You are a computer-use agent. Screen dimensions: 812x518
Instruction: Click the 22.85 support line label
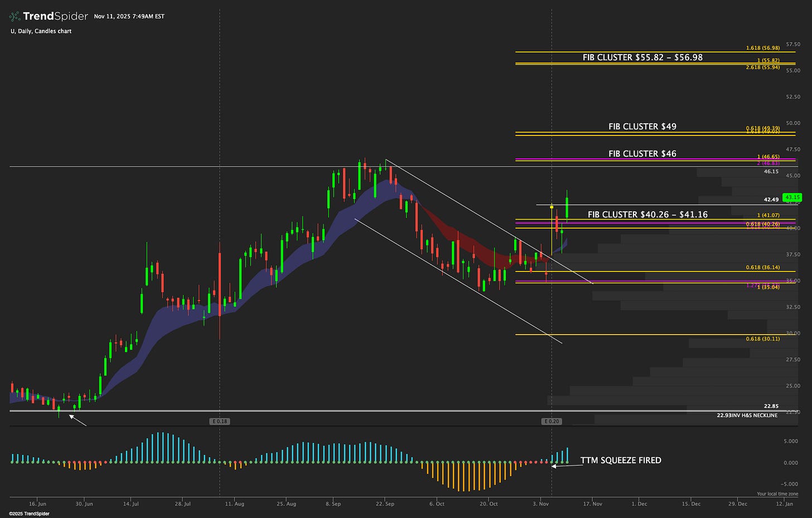point(771,406)
